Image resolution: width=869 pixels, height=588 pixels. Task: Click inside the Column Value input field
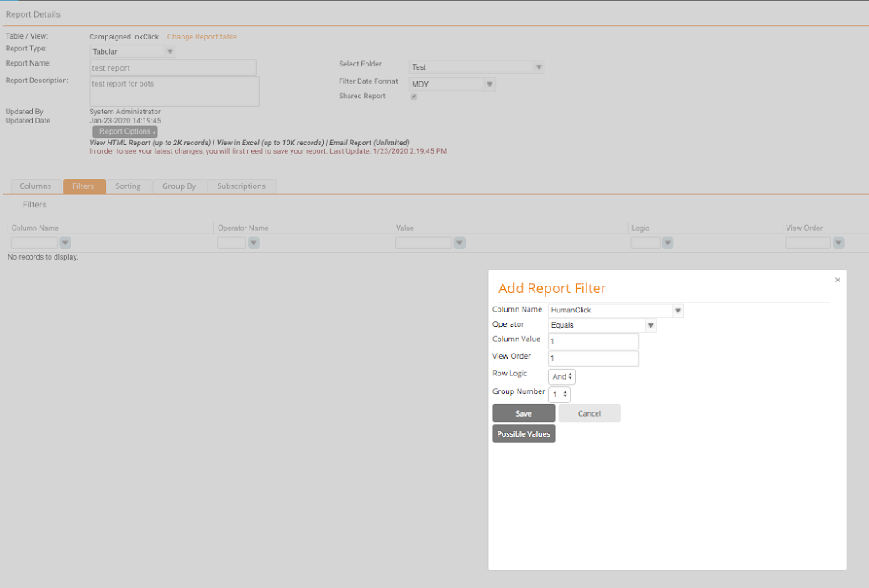point(592,340)
